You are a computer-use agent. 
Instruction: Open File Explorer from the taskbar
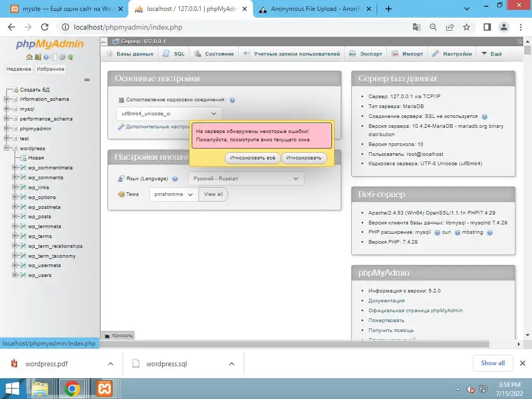click(x=40, y=389)
